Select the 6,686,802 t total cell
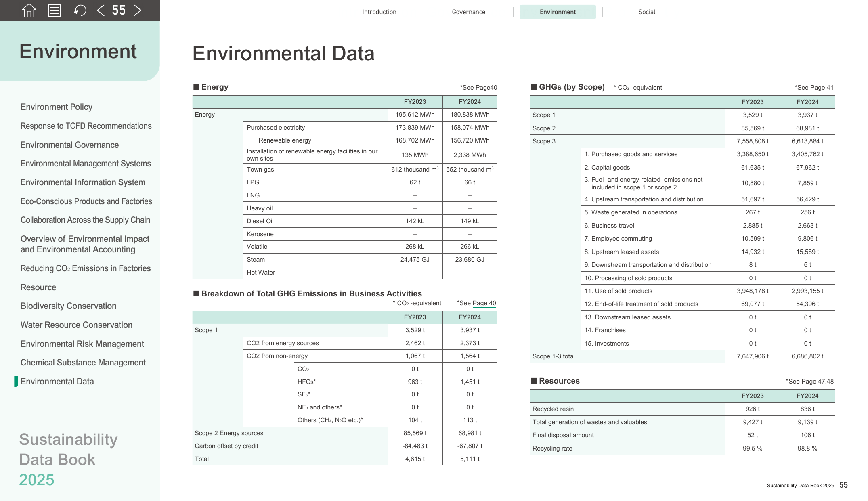The height and width of the screenshot is (501, 868). (x=807, y=356)
